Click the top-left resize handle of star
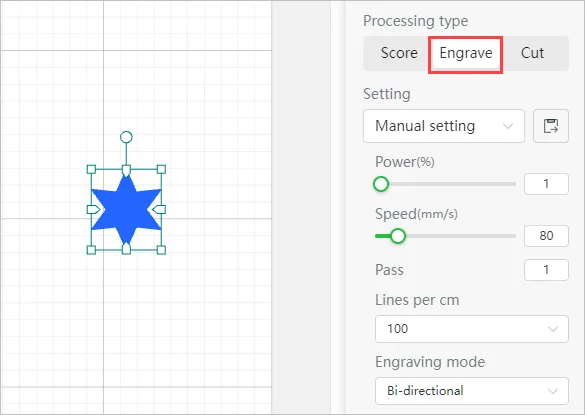585x415 pixels. [x=91, y=169]
